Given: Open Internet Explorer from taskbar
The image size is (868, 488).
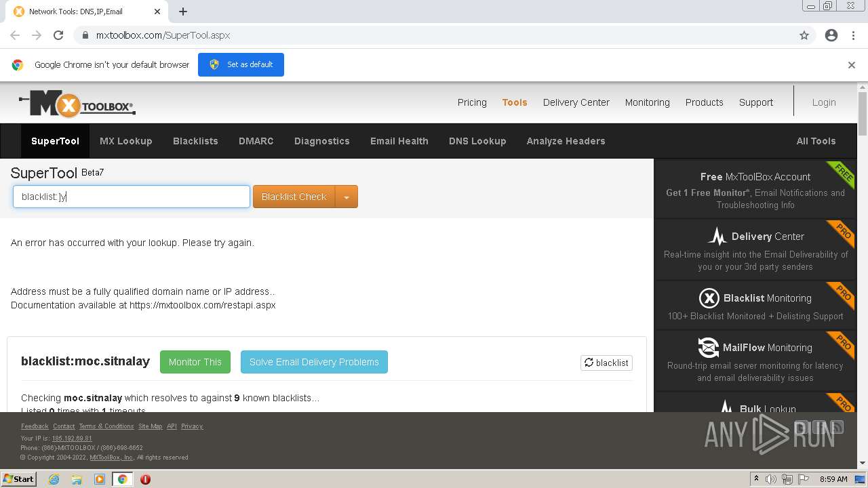Looking at the screenshot, I should tap(54, 479).
